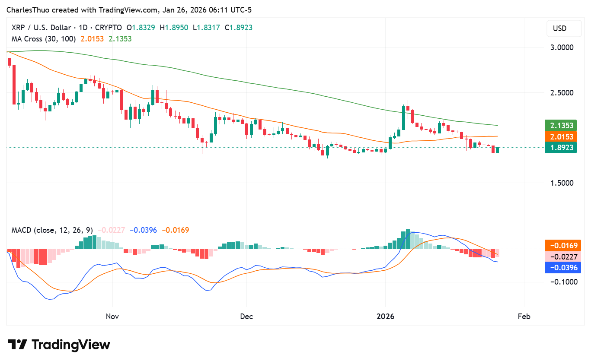Click the pink -0.0227 histogram value tag
The height and width of the screenshot is (364, 591).
coord(562,256)
